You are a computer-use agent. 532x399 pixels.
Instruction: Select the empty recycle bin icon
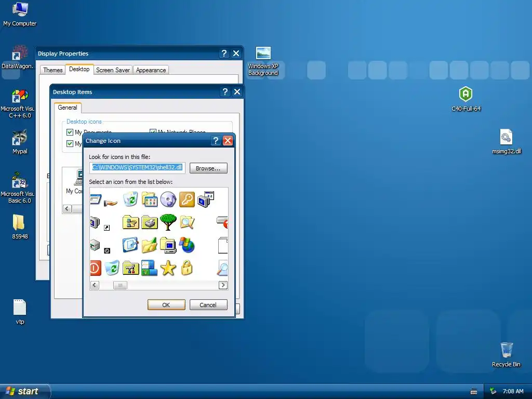point(112,268)
